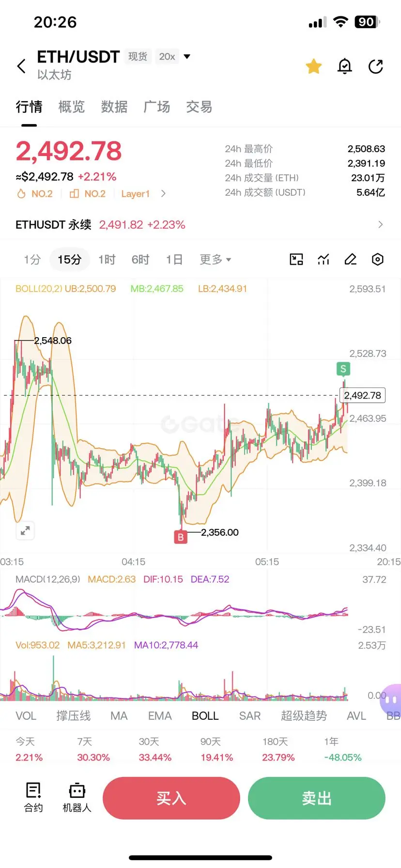Switch to the 行情 tab

coord(29,107)
